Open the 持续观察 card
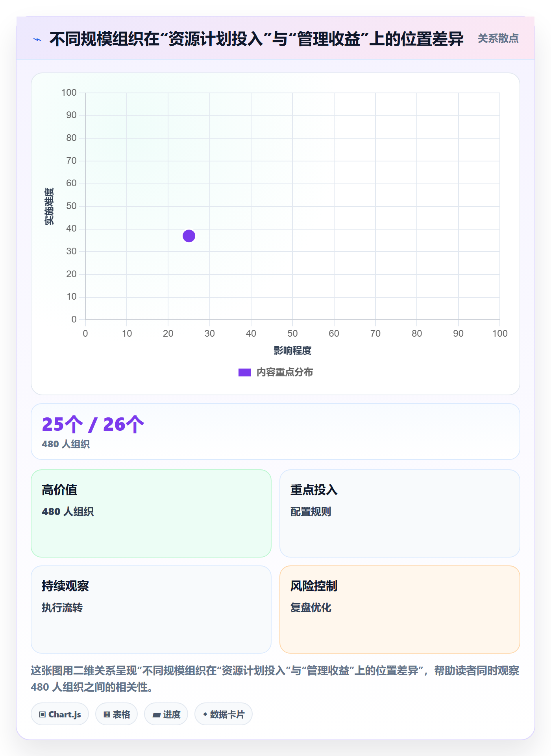This screenshot has width=551, height=756. [x=151, y=610]
